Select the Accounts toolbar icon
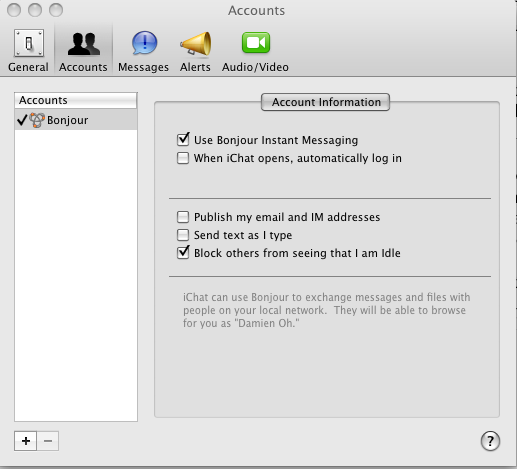 point(83,50)
